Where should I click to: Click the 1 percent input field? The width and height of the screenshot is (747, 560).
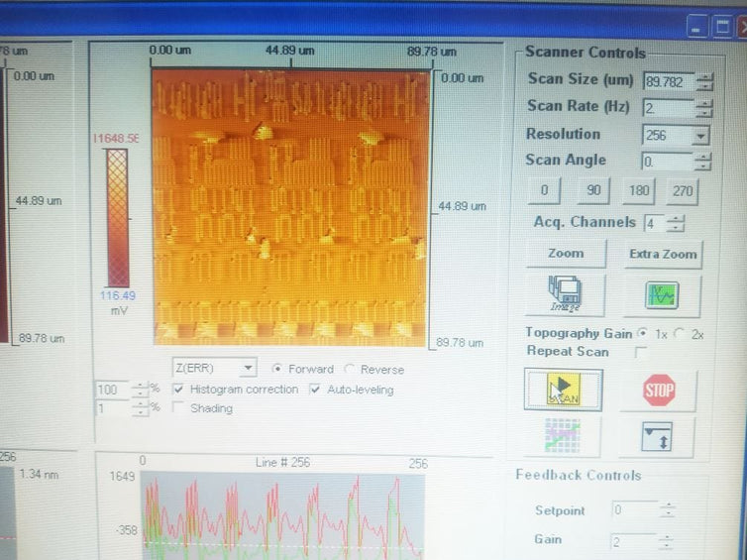pos(113,408)
